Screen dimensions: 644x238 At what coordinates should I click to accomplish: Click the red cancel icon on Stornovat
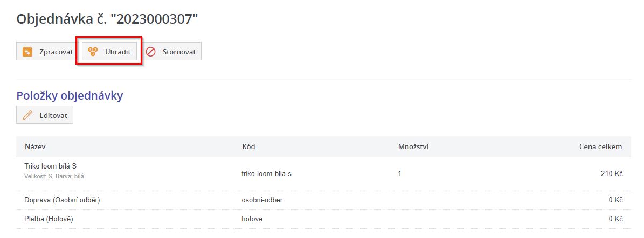click(151, 52)
